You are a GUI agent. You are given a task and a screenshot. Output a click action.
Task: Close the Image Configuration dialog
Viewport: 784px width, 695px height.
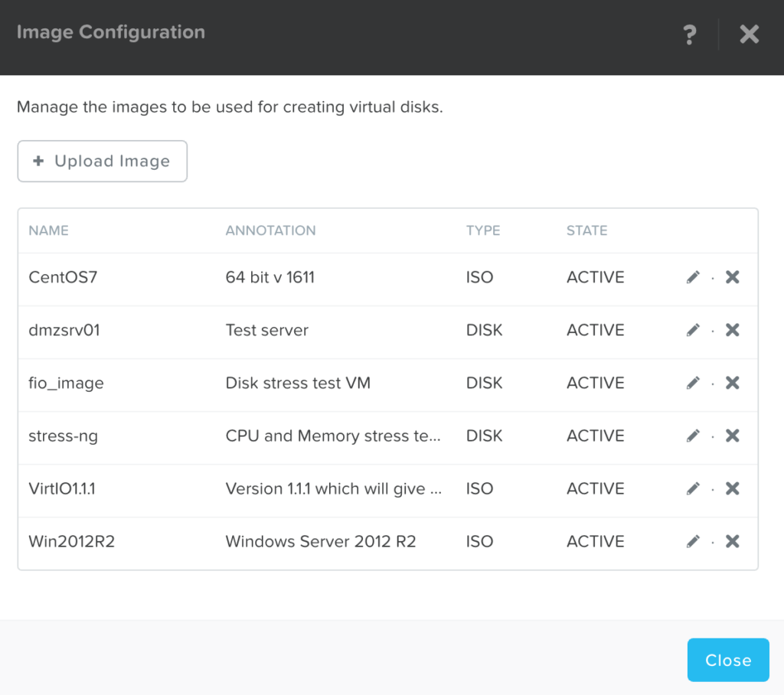point(727,660)
